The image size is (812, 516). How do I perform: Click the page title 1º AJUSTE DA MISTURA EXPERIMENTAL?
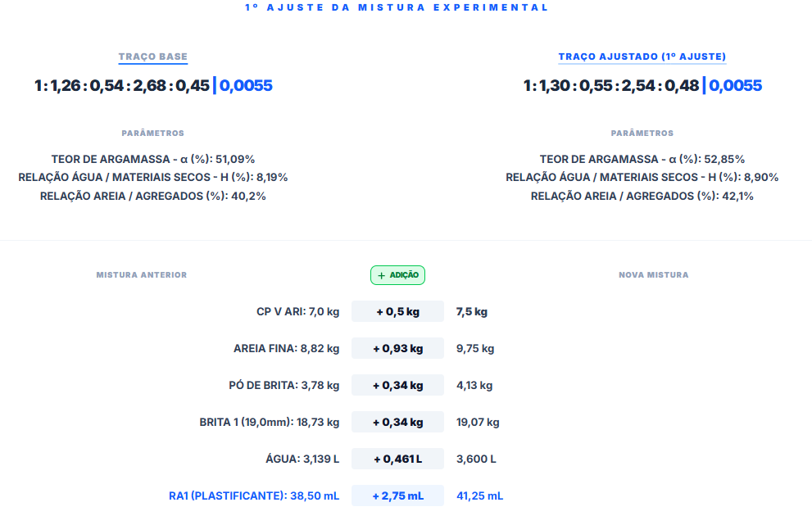pos(397,7)
